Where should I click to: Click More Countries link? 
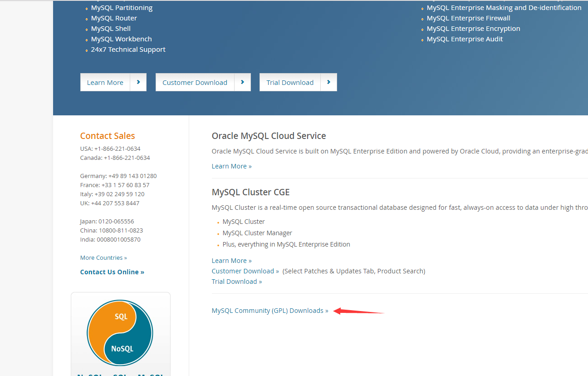tap(103, 257)
